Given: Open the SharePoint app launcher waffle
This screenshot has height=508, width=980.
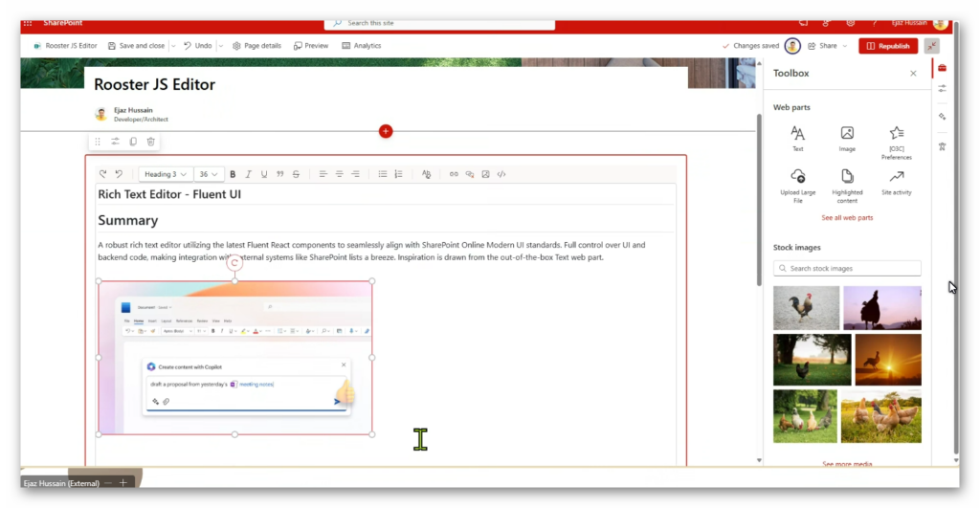Looking at the screenshot, I should click(x=28, y=23).
